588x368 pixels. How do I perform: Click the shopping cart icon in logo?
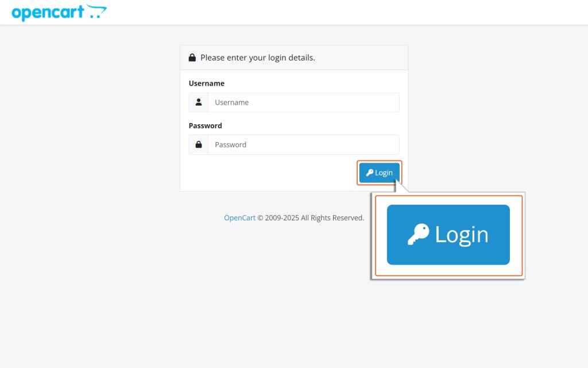pyautogui.click(x=97, y=11)
